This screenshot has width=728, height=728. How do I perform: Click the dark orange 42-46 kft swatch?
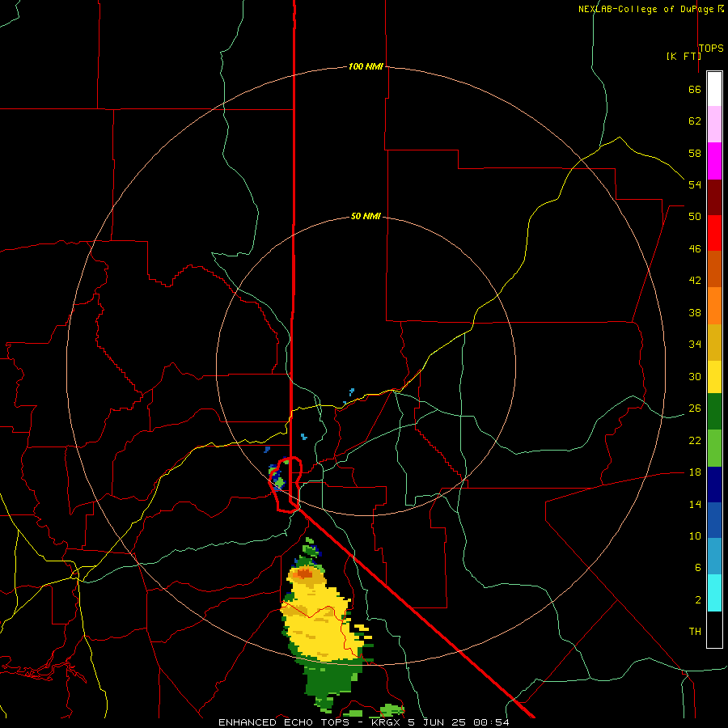point(714,269)
